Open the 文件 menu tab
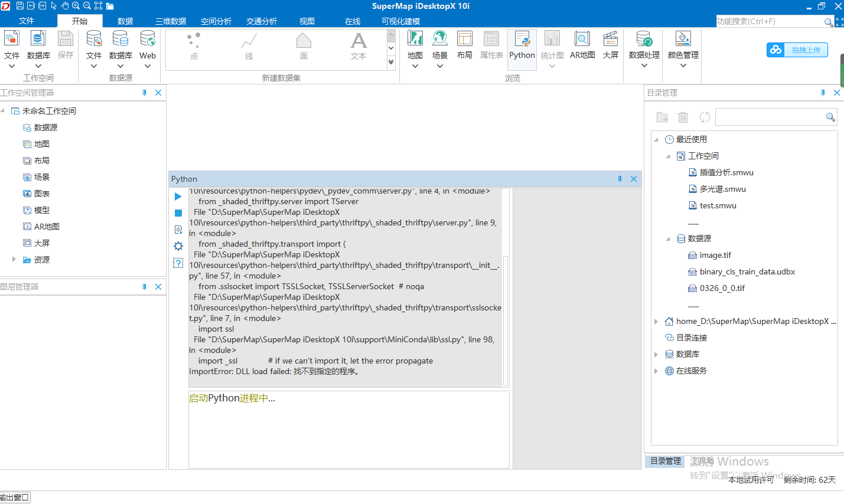 (27, 21)
